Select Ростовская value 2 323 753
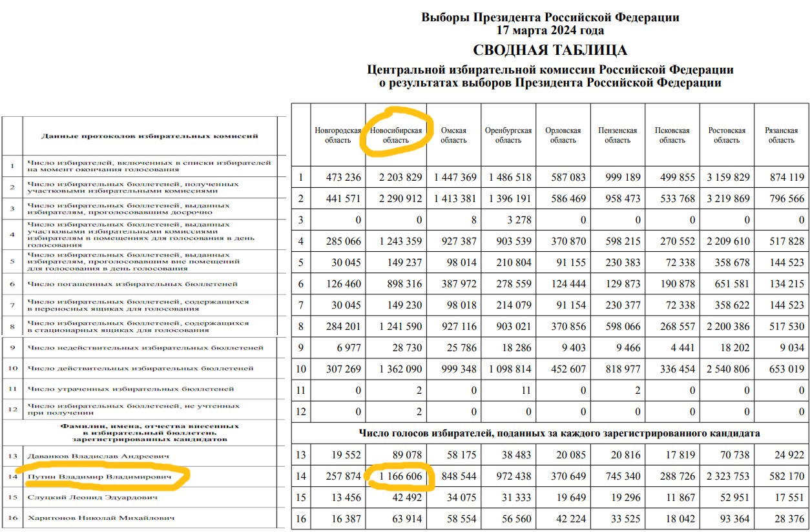 pos(727,477)
